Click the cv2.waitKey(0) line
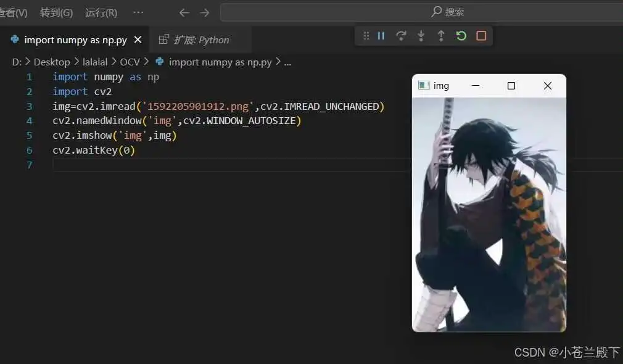623x364 pixels. pos(94,150)
